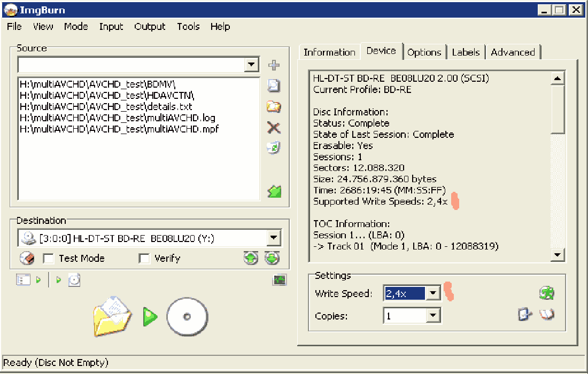Toggle the Verify checkbox
This screenshot has height=374, width=588.
pos(144,259)
